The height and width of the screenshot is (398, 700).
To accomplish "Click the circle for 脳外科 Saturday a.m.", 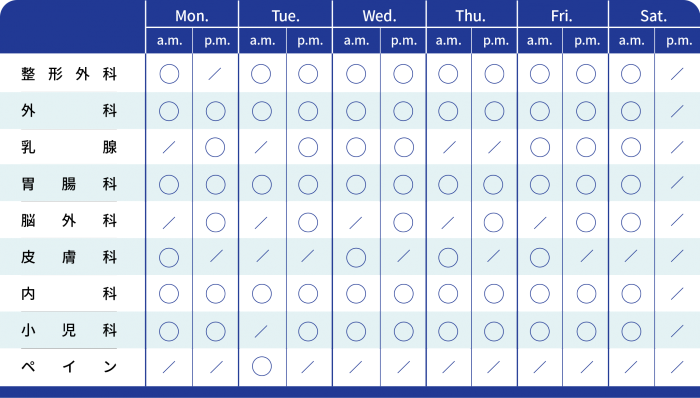I will tap(631, 222).
